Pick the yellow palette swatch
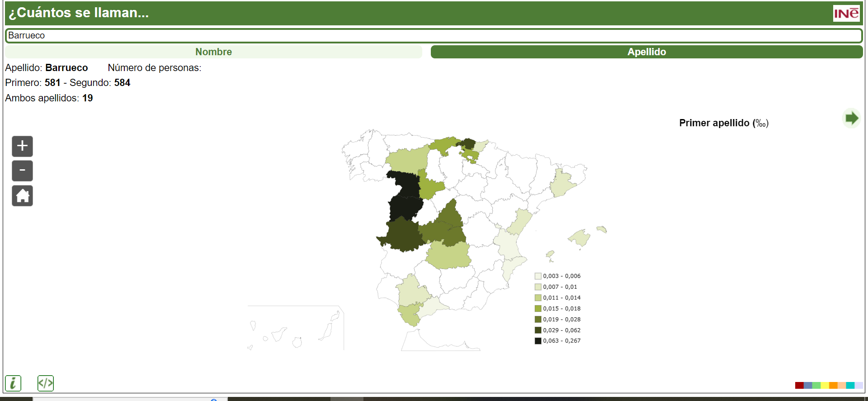Viewport: 868px width, 401px height. 825,385
